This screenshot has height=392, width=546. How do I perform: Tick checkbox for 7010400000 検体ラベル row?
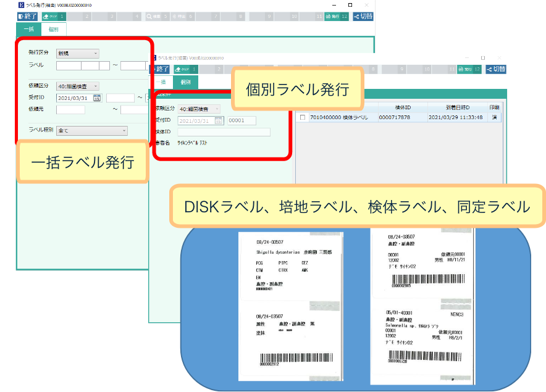click(303, 117)
